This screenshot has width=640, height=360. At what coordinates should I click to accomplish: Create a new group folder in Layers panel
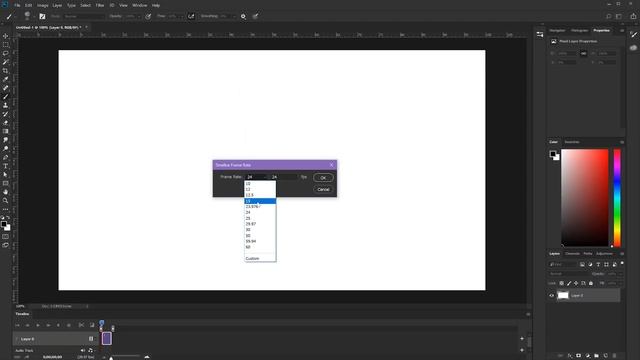pos(596,356)
